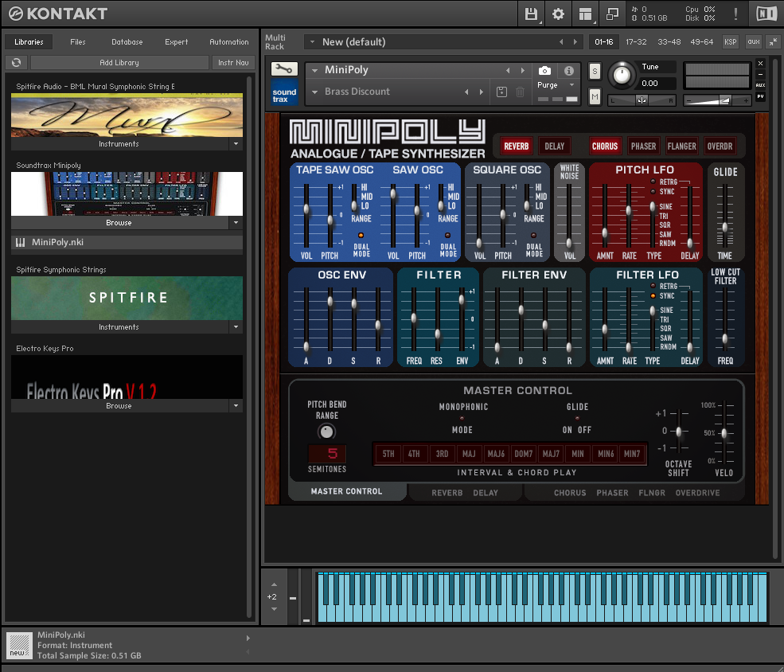The height and width of the screenshot is (672, 784).
Task: Click keyboard octave down arrow
Action: click(x=274, y=609)
